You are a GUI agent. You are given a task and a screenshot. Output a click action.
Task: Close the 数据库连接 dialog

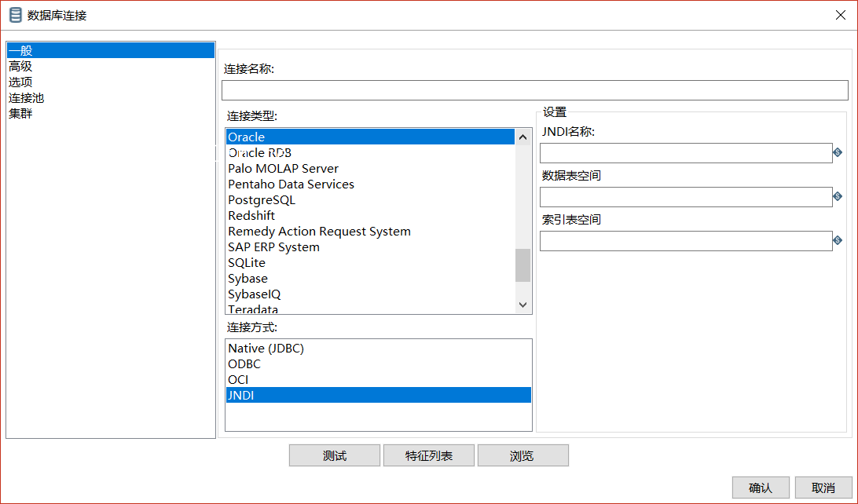point(841,15)
